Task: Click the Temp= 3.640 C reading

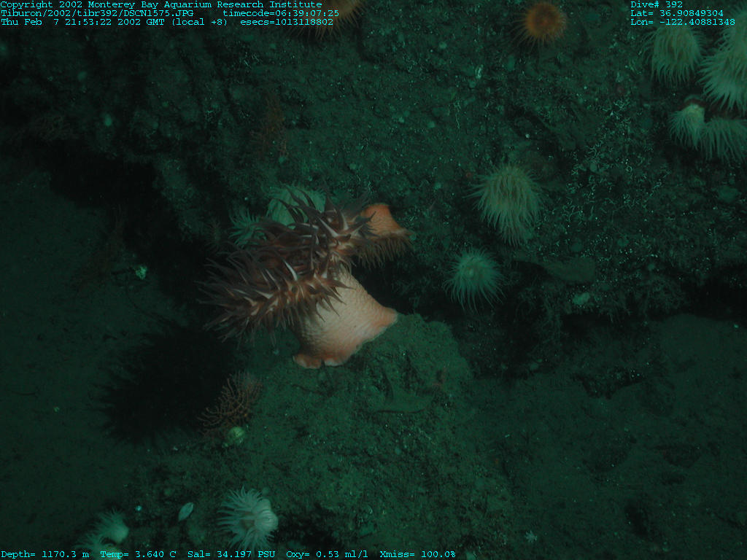Action: 138,554
